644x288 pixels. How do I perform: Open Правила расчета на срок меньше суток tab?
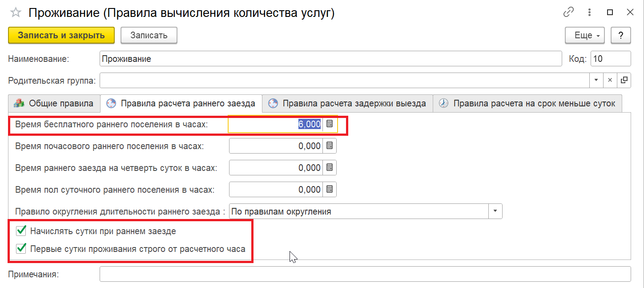click(x=527, y=104)
